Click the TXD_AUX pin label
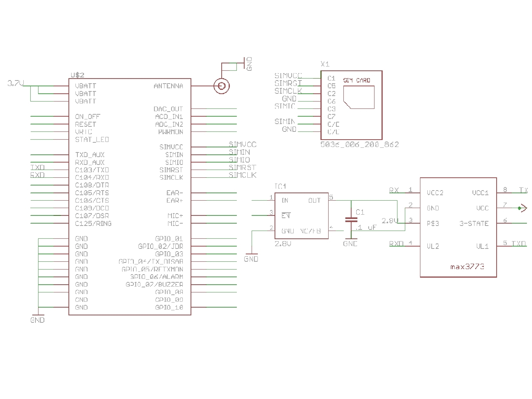 click(90, 155)
